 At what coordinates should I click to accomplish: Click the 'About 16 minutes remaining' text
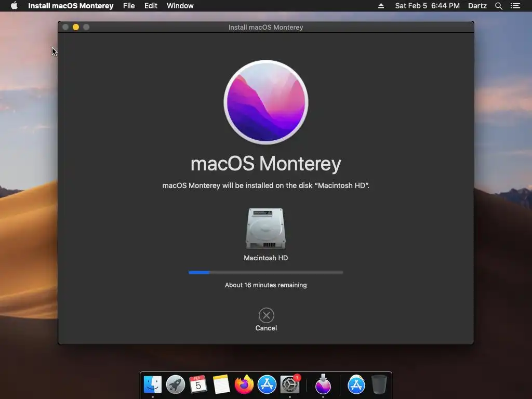click(x=265, y=285)
